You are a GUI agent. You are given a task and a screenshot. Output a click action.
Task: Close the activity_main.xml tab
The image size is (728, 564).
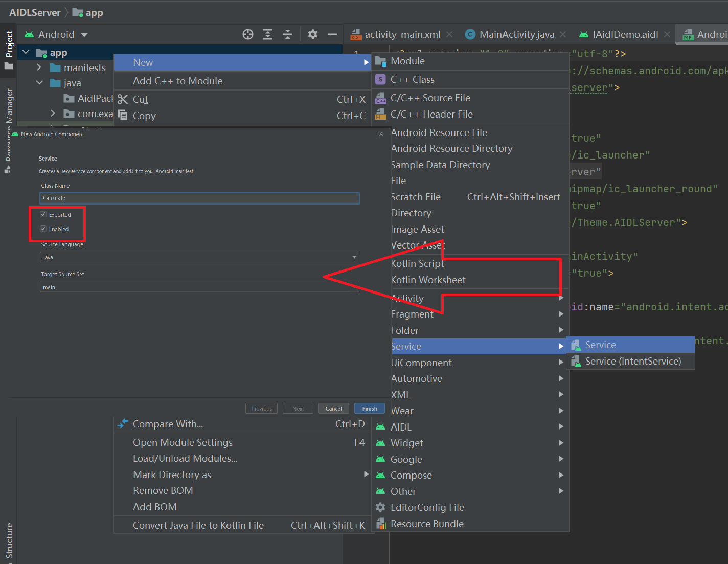(x=449, y=34)
